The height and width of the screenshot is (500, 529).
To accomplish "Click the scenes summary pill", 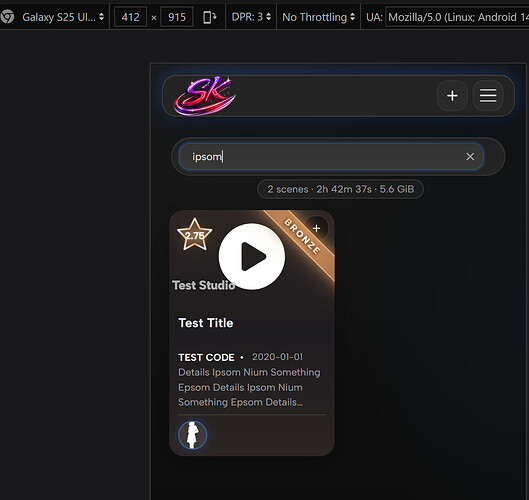I will pyautogui.click(x=340, y=189).
